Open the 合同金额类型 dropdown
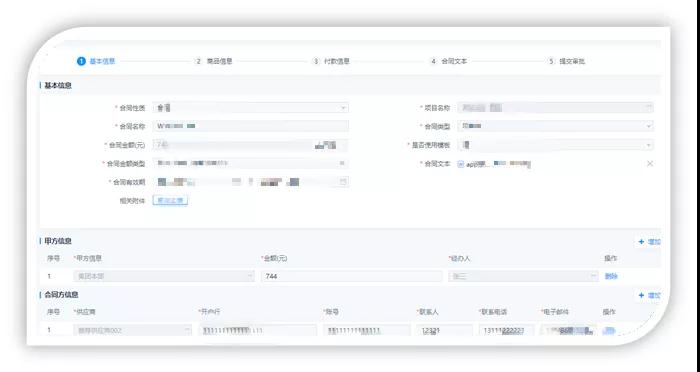This screenshot has height=372, width=700. 250,163
